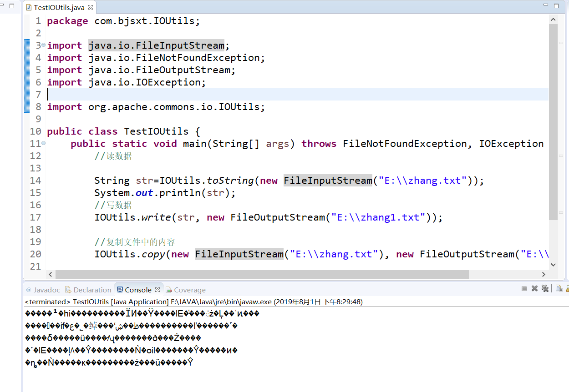
Task: Select the Console view tab
Action: pos(138,290)
